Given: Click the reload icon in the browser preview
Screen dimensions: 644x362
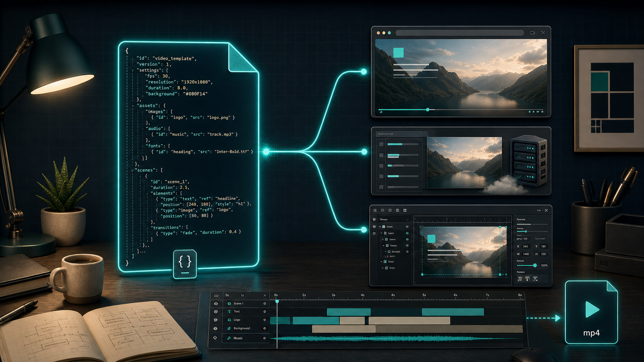Looking at the screenshot, I should pyautogui.click(x=532, y=33).
